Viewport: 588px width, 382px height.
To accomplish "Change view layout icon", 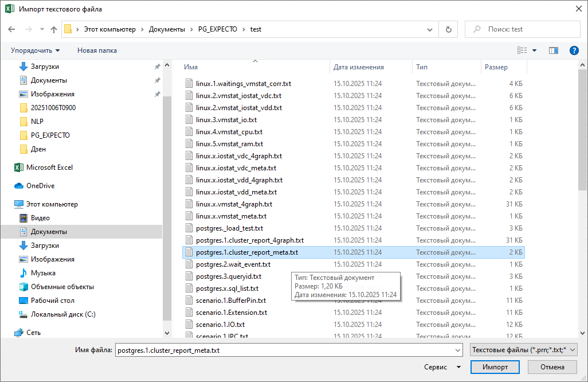I will (522, 50).
